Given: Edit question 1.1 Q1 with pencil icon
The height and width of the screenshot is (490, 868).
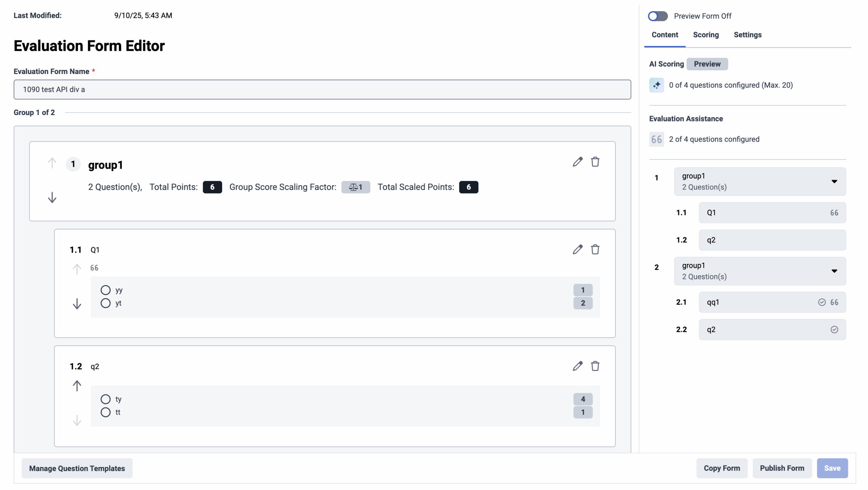Looking at the screenshot, I should (577, 249).
